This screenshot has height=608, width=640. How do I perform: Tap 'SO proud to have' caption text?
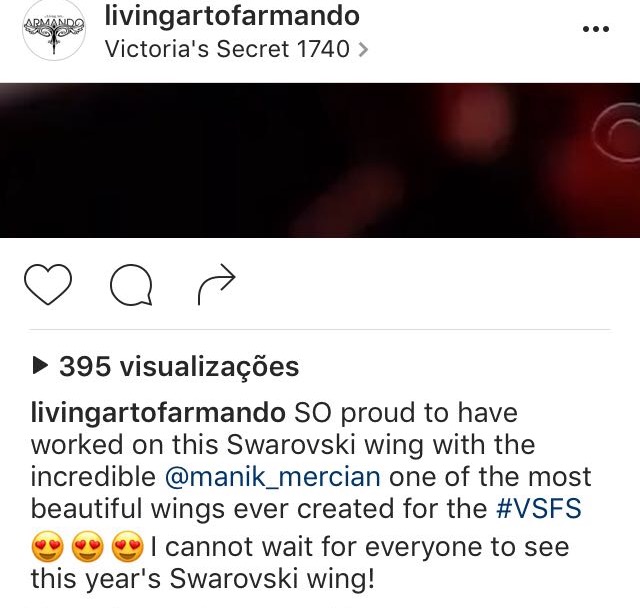pyautogui.click(x=406, y=413)
